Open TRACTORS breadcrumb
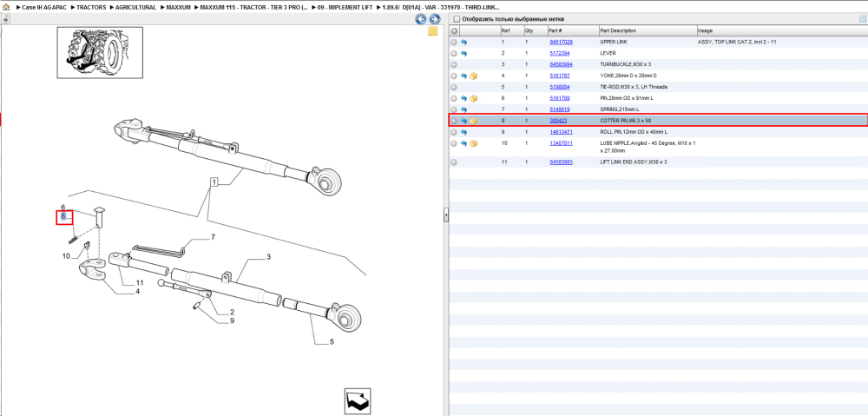Image resolution: width=868 pixels, height=416 pixels. click(x=91, y=7)
